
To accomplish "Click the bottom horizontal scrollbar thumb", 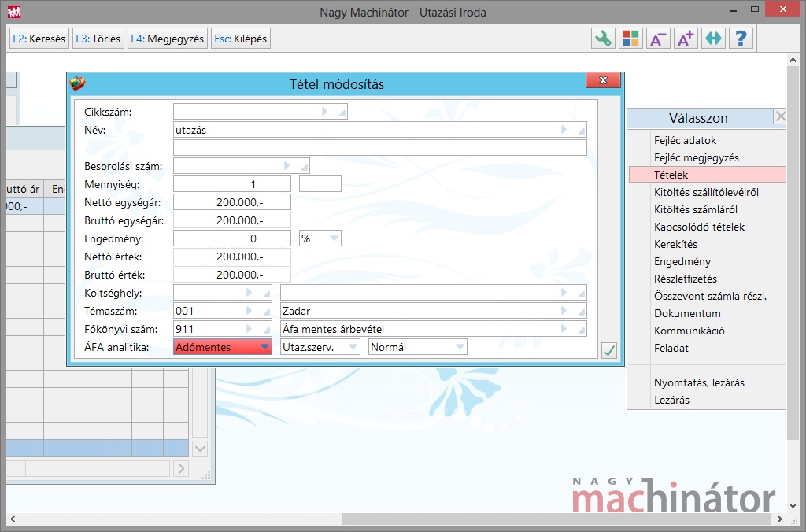I will [559, 519].
